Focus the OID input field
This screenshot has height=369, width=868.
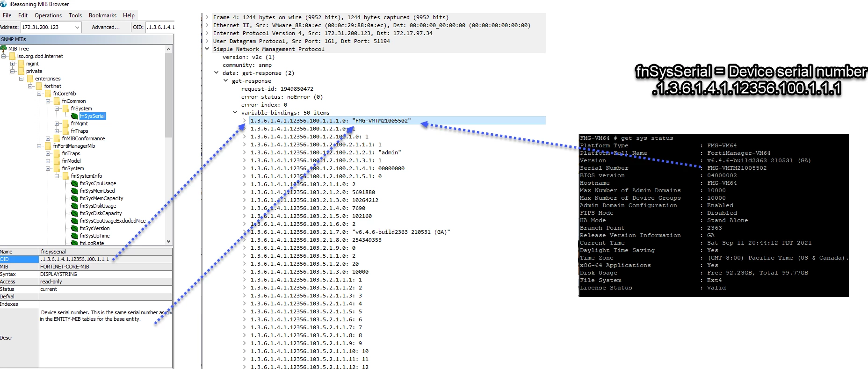160,27
